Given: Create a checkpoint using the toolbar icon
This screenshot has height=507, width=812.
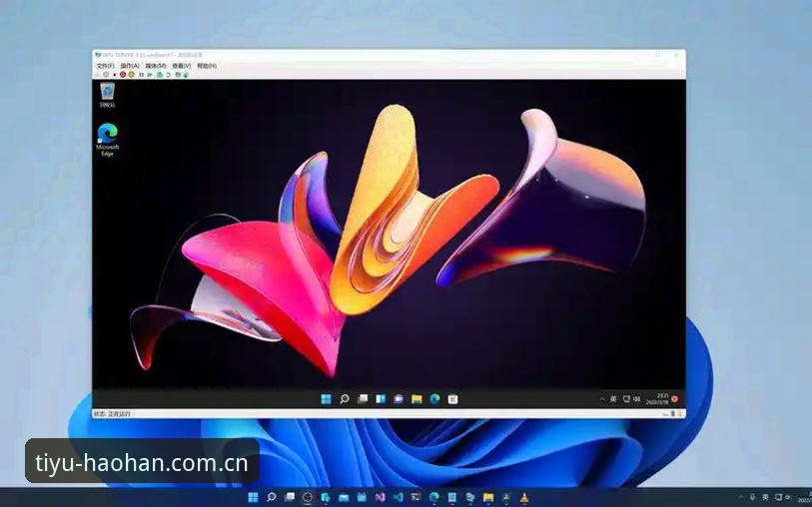Looking at the screenshot, I should point(159,75).
